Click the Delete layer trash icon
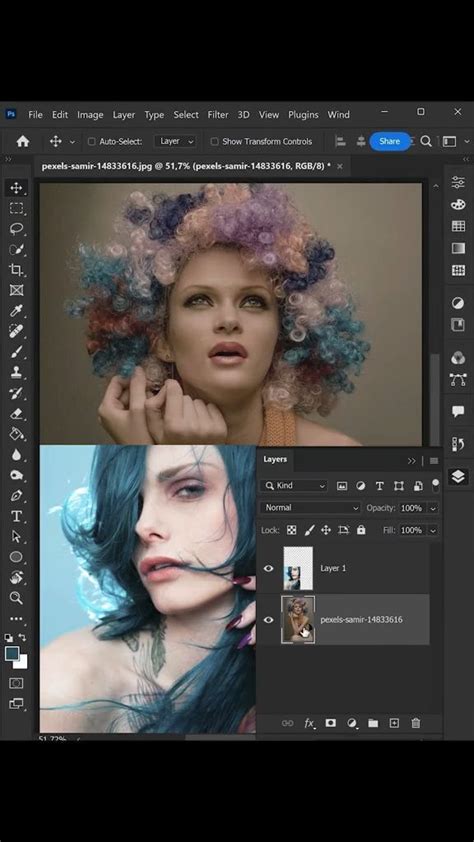The height and width of the screenshot is (842, 474). pyautogui.click(x=415, y=723)
